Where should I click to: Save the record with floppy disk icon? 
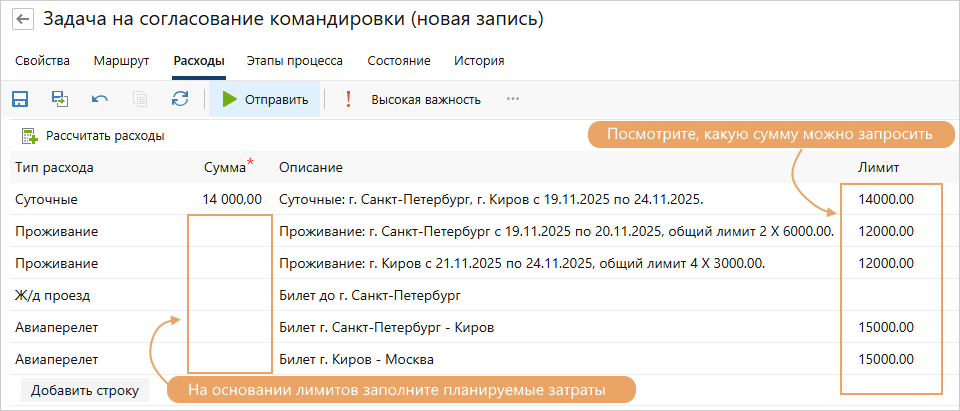pos(19,99)
